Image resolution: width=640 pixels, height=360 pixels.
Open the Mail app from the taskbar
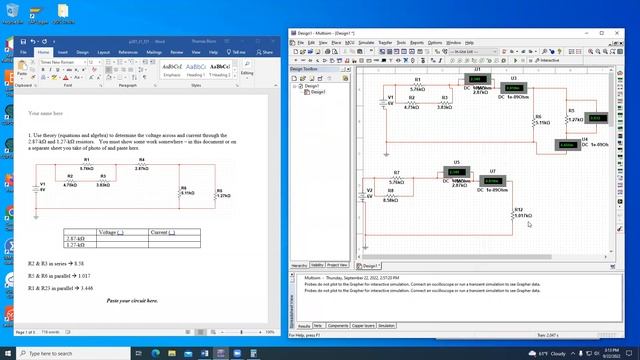(188, 353)
